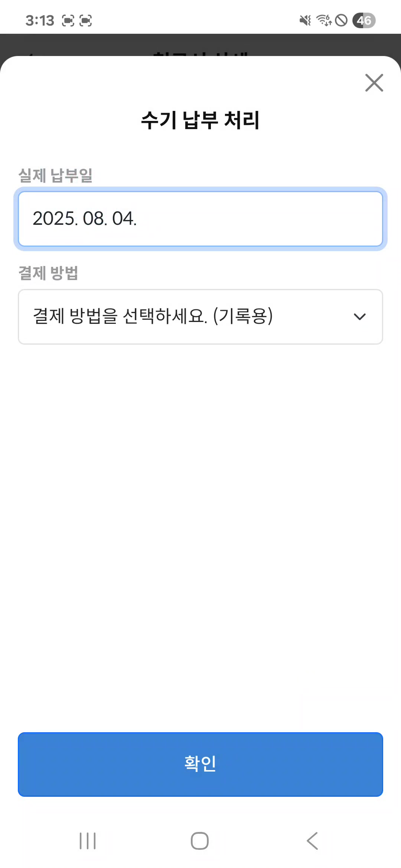The image size is (401, 868).
Task: Open the 결제 방법을 선택하세요 combo box
Action: 186,317
